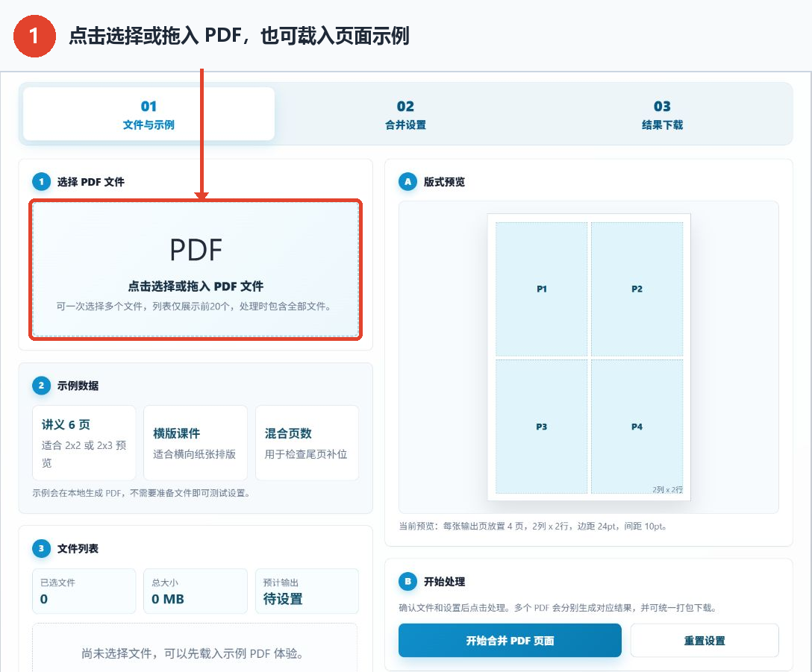Click the 尚未选择文件 empty list message

pyautogui.click(x=192, y=653)
